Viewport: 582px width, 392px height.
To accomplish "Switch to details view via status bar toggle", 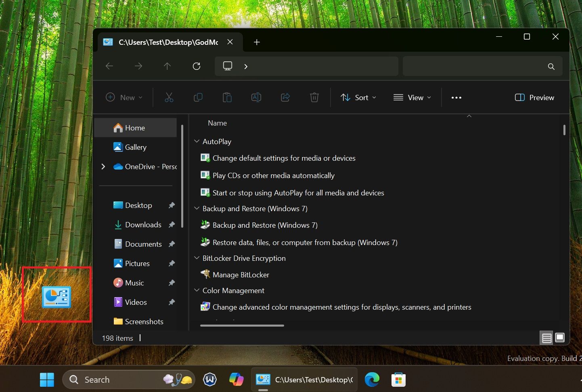I will coord(546,337).
